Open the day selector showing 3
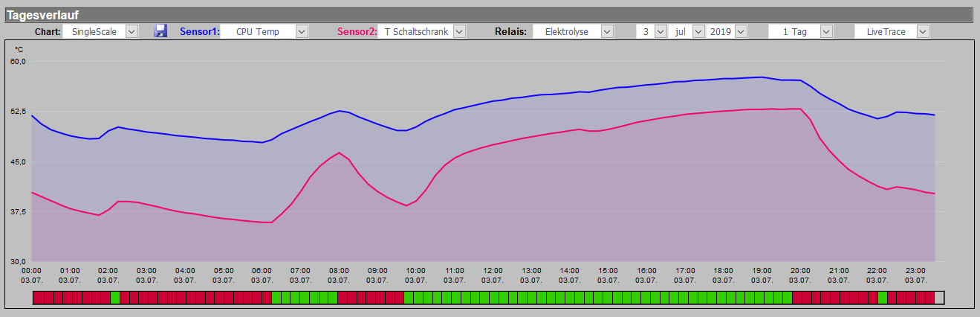 652,31
